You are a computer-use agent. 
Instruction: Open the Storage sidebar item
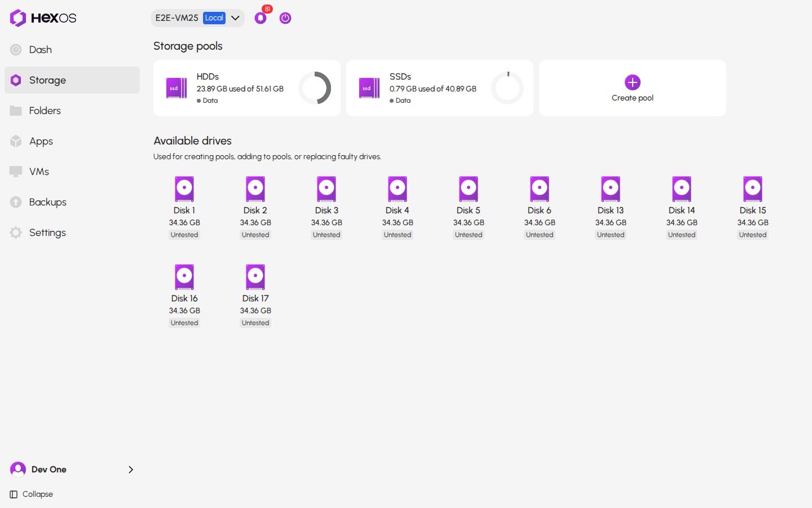click(x=72, y=80)
